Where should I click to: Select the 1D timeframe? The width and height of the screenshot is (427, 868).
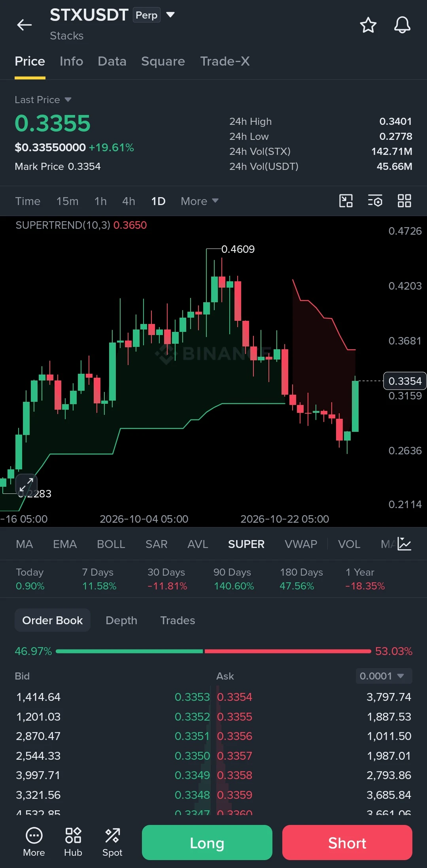158,201
